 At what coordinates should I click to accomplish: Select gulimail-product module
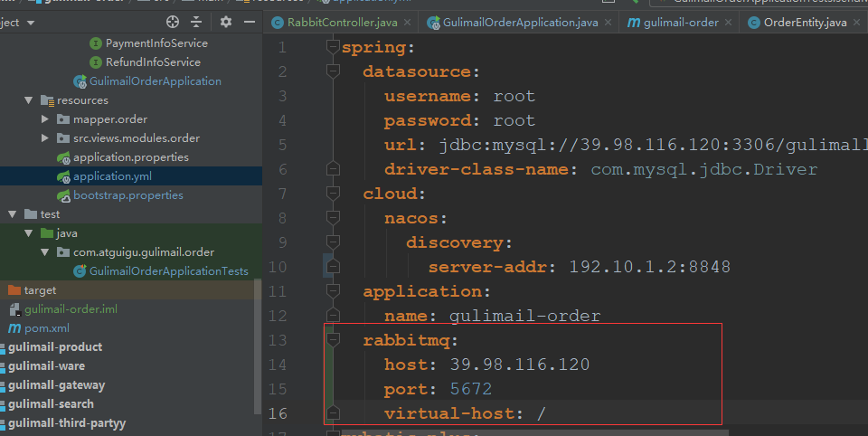55,347
